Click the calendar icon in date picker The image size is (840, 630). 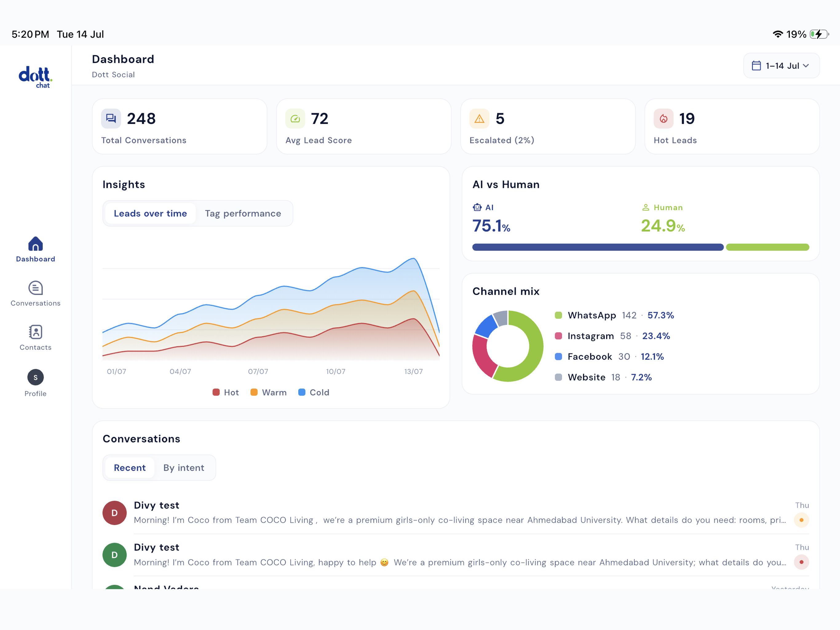(756, 66)
